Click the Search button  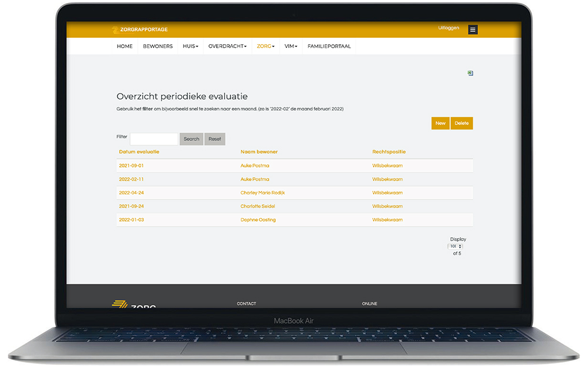tap(191, 139)
